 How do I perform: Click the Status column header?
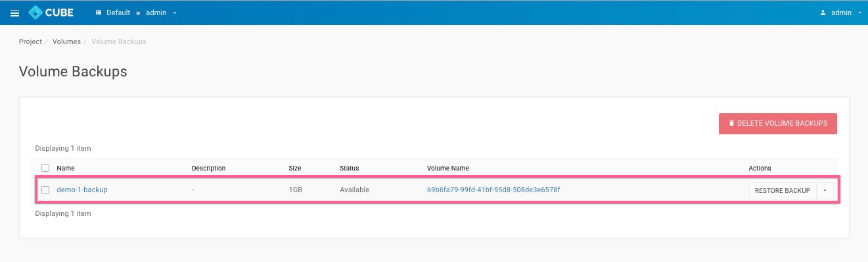pyautogui.click(x=350, y=168)
